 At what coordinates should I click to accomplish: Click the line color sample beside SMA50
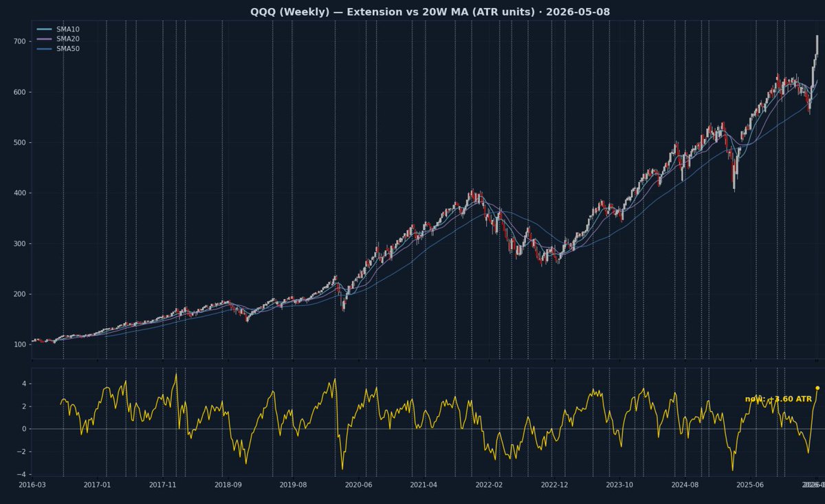pyautogui.click(x=44, y=49)
